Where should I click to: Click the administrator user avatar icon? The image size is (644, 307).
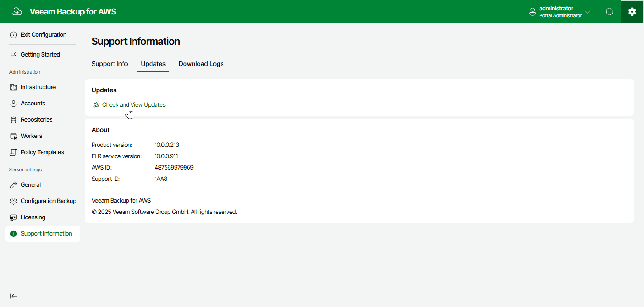coord(533,12)
